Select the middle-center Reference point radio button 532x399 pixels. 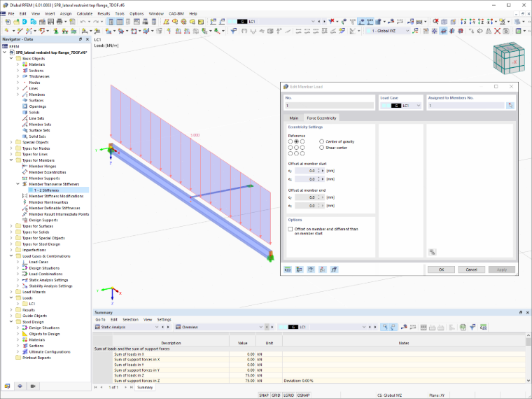297,148
